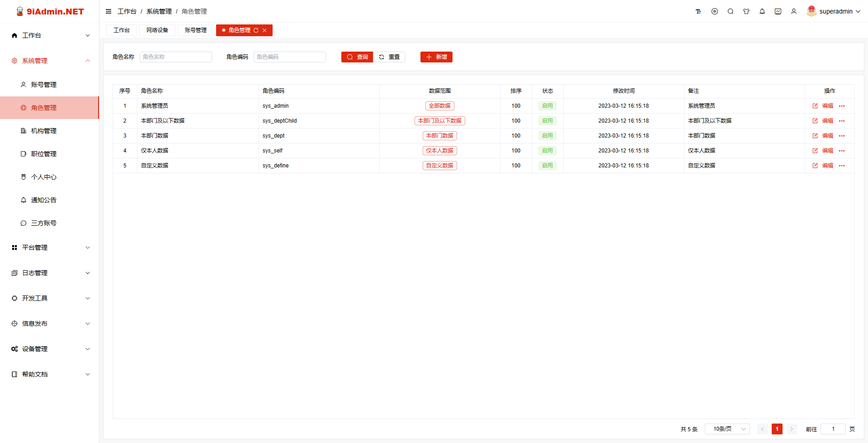Click the theme skin (shirt) icon
The height and width of the screenshot is (443, 868).
746,11
